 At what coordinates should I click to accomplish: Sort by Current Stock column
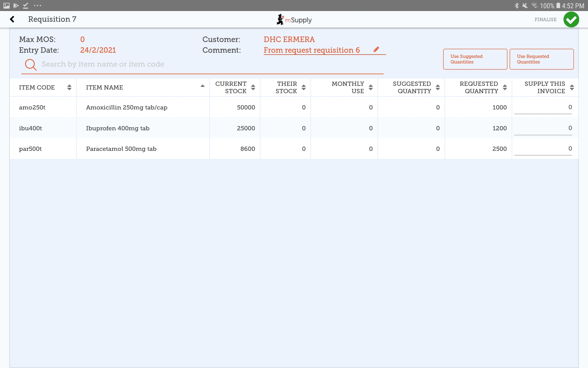253,87
